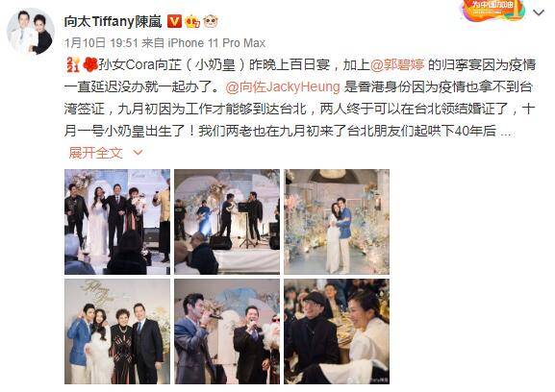Screen dimensions: 555x392
Task: Click the pig face badge icon
Action: [211, 21]
